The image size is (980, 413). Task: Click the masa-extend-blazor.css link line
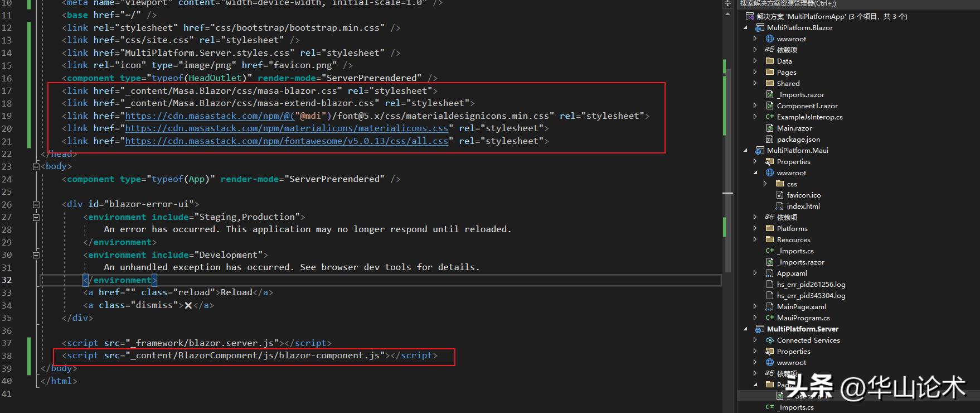click(x=268, y=103)
